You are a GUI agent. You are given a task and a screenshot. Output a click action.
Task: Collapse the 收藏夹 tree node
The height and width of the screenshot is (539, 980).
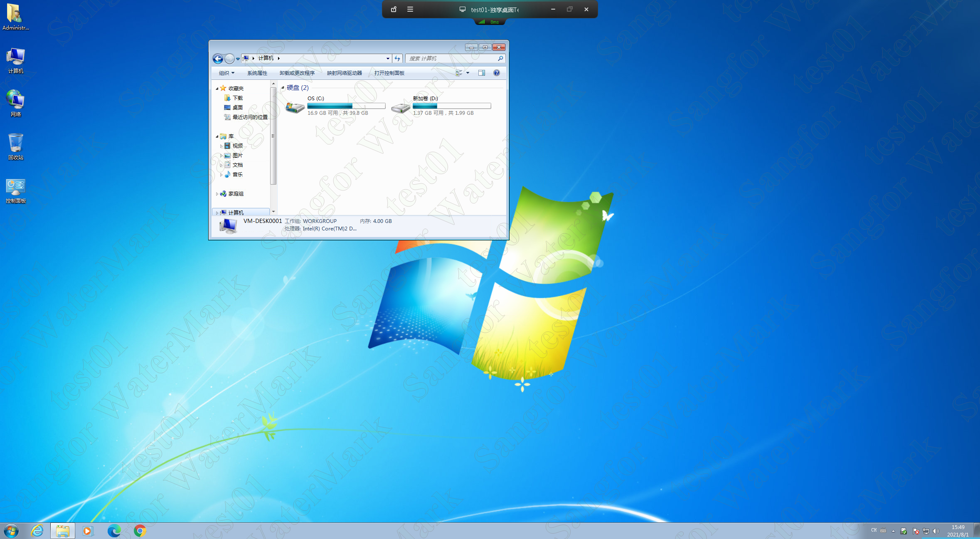coord(217,89)
